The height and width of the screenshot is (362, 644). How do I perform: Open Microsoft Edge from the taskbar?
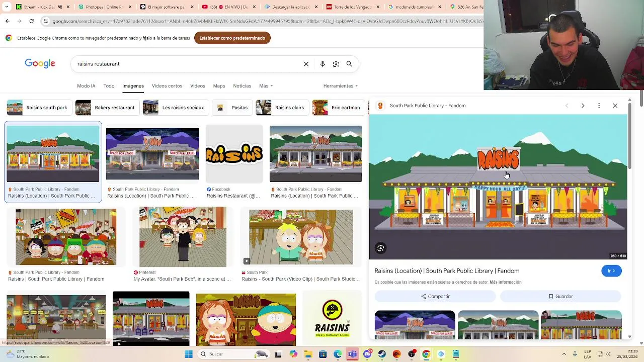point(338,354)
